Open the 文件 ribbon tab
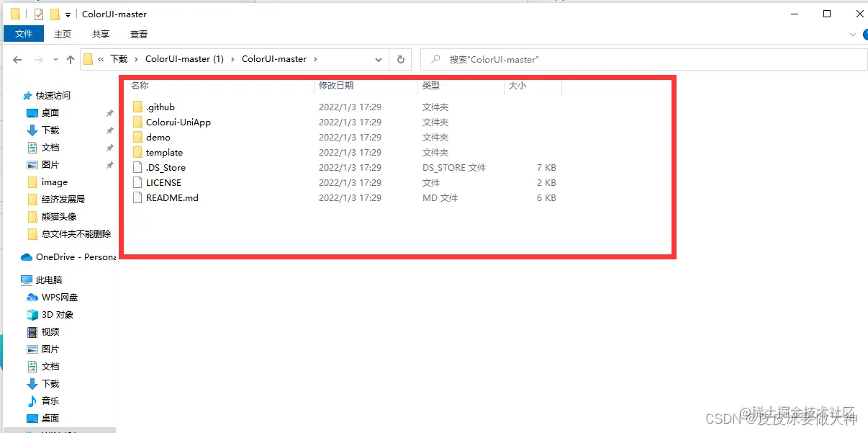 pyautogui.click(x=24, y=34)
